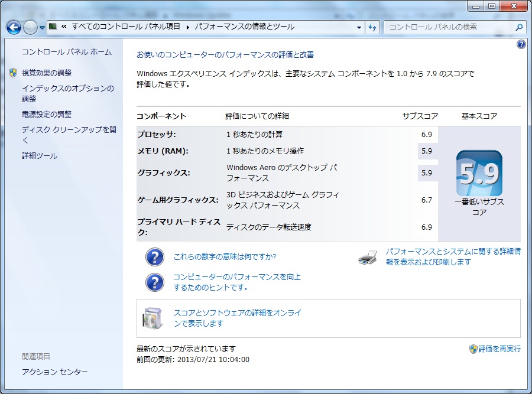Click 評価を再実行 to rerun assessment
The height and width of the screenshot is (394, 532).
(x=499, y=349)
